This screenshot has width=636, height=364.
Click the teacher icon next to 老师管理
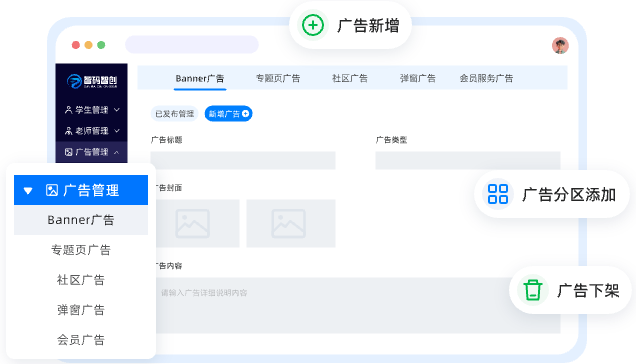(x=69, y=131)
